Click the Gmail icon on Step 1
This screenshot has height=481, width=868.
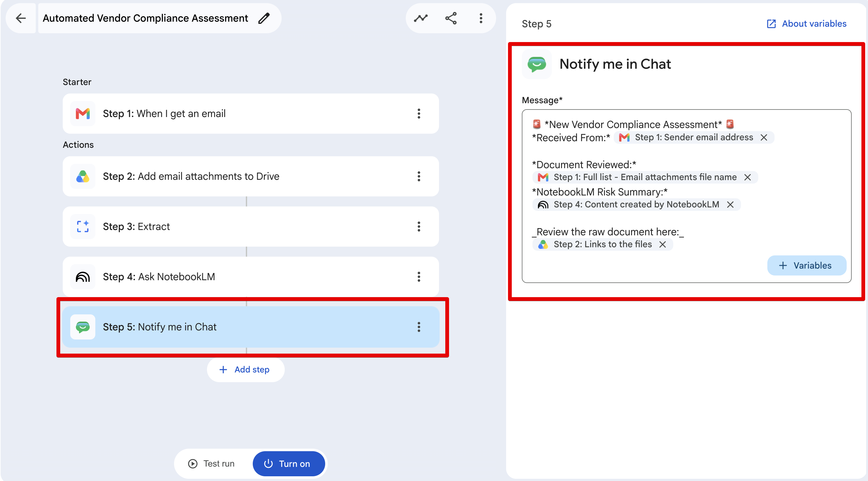82,114
